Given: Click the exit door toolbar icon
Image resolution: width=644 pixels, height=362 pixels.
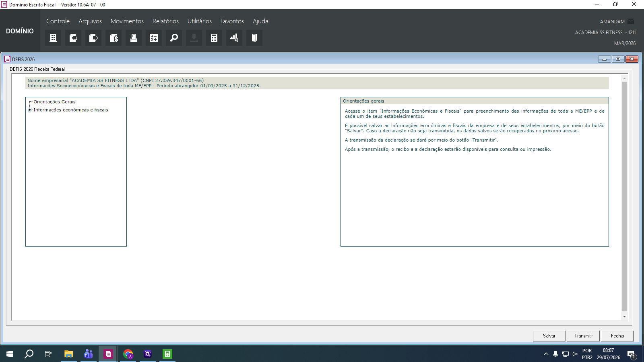Looking at the screenshot, I should (254, 38).
